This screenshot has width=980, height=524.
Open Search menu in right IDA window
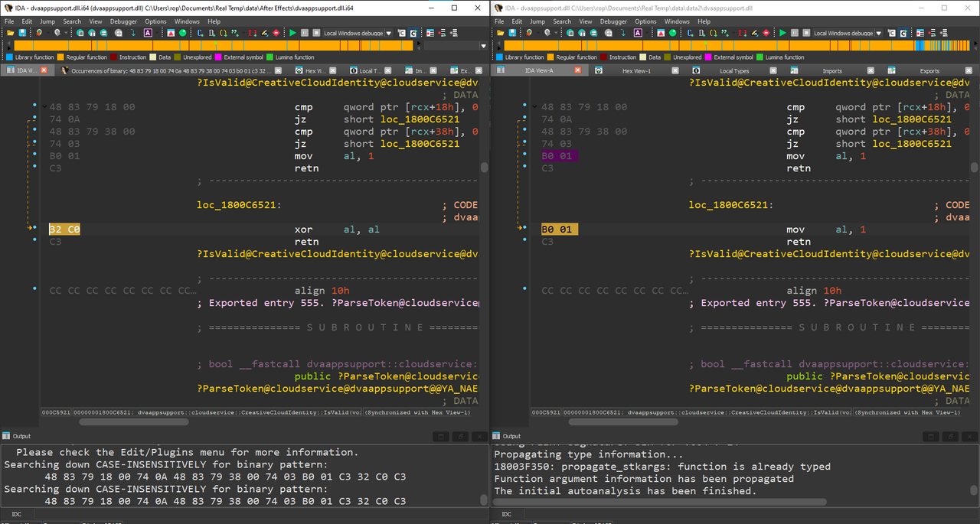[x=562, y=21]
